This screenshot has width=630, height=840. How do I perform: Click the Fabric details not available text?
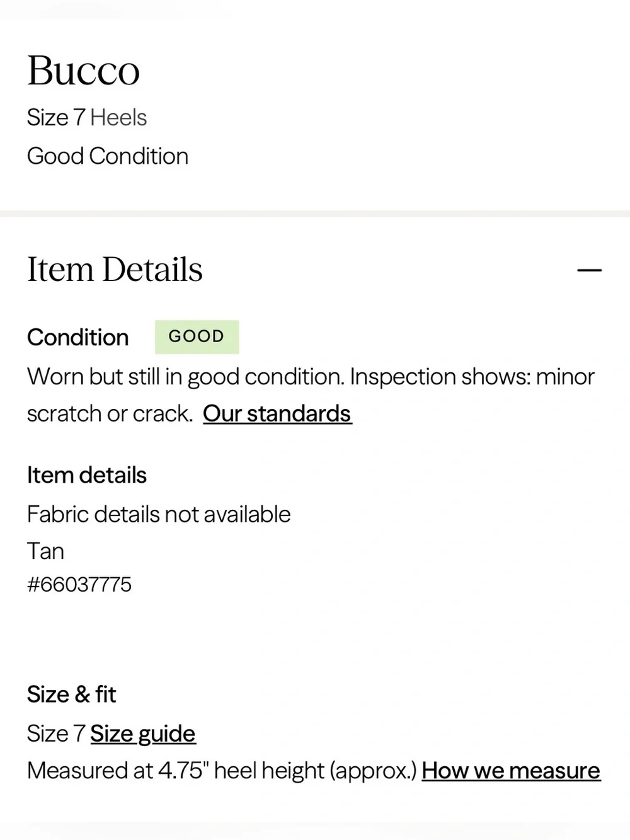[x=159, y=514]
